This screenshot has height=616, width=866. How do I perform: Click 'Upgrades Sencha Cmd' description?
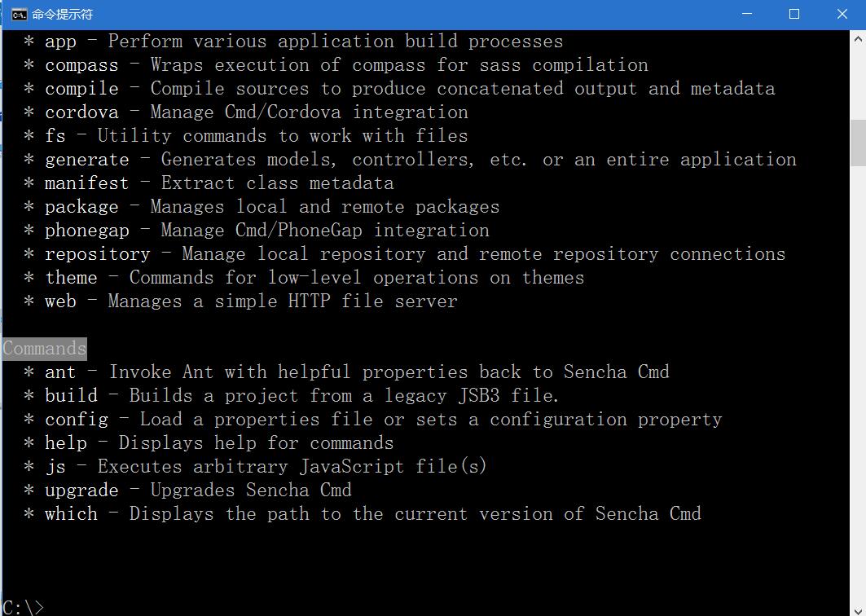coord(251,491)
